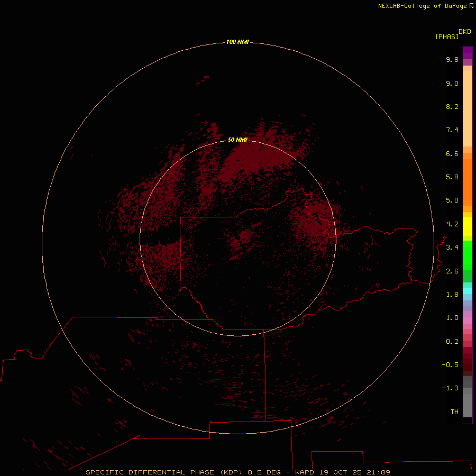This screenshot has height=476, width=476.
Task: Click the 0.2 value on color scale
Action: (x=452, y=342)
